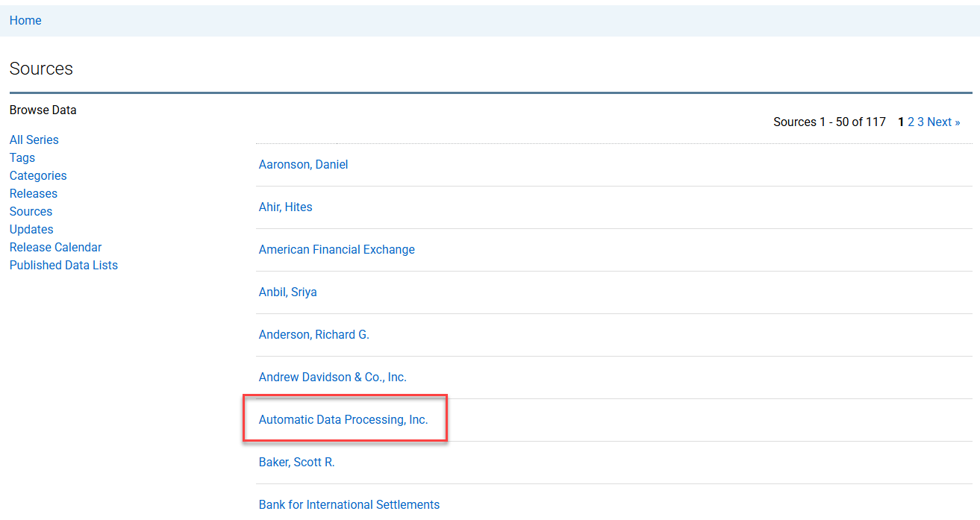
Task: Choose the Anbil, Sriya source
Action: [288, 292]
